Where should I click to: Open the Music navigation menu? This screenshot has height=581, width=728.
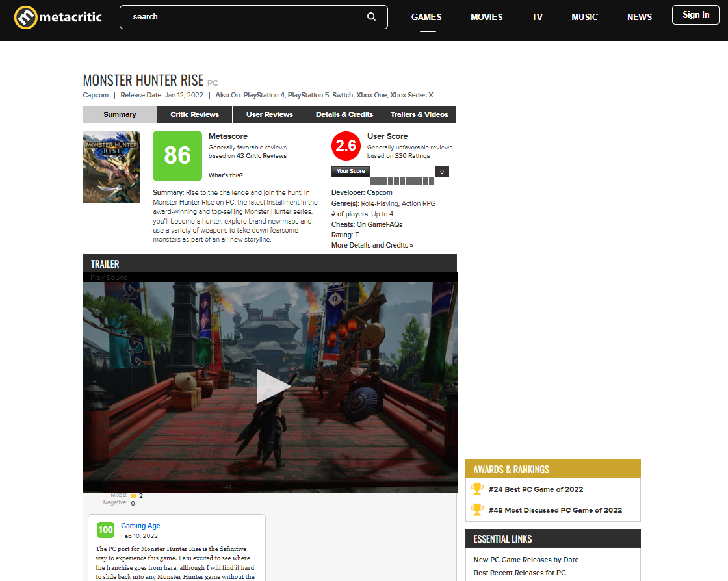pyautogui.click(x=584, y=17)
